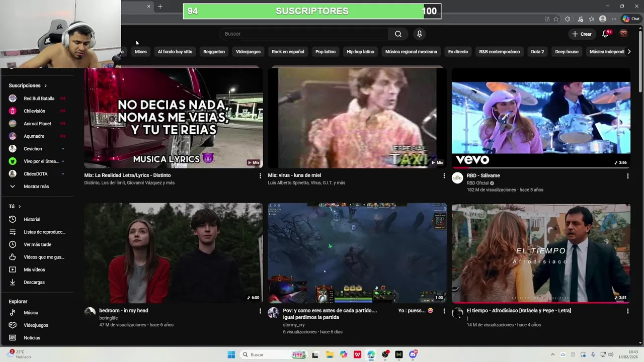Open options for El tiempo - Afrodisiaco video
This screenshot has width=644, height=362.
pos(627,311)
